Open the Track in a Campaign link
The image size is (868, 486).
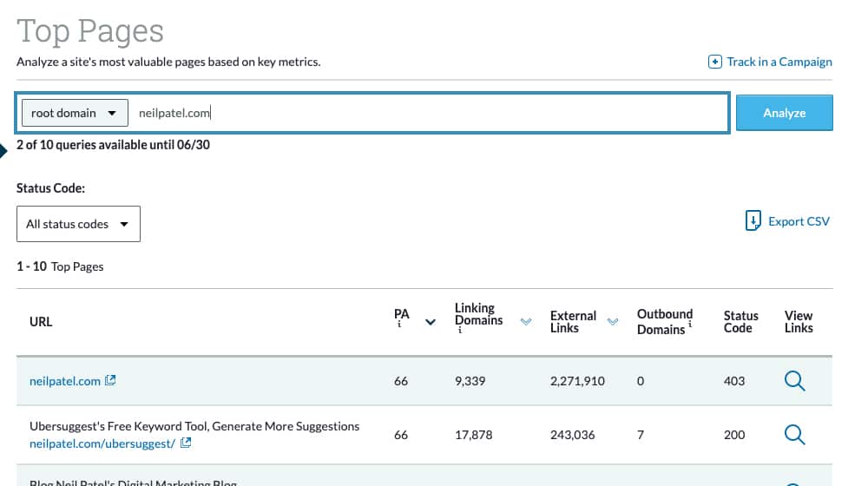pos(779,62)
